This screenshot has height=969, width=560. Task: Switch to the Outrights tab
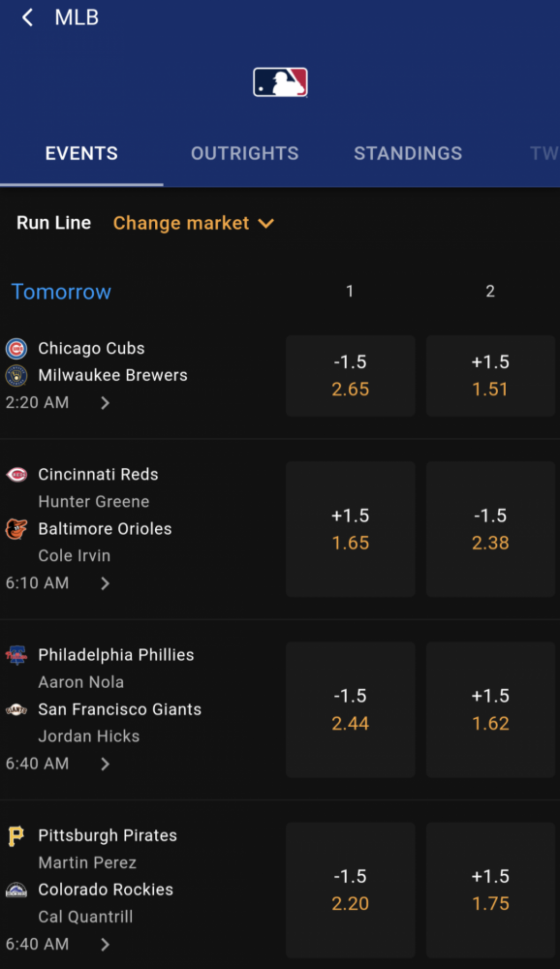point(245,153)
